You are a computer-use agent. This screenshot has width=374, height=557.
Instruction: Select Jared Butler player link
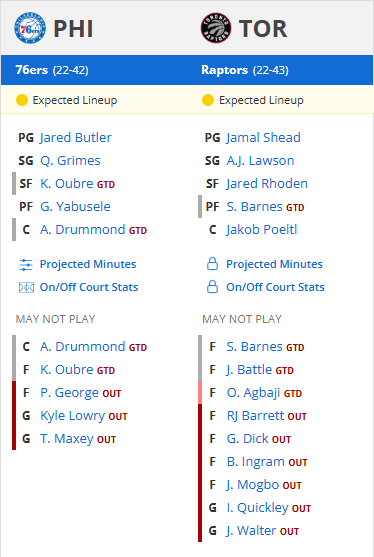[x=76, y=137]
